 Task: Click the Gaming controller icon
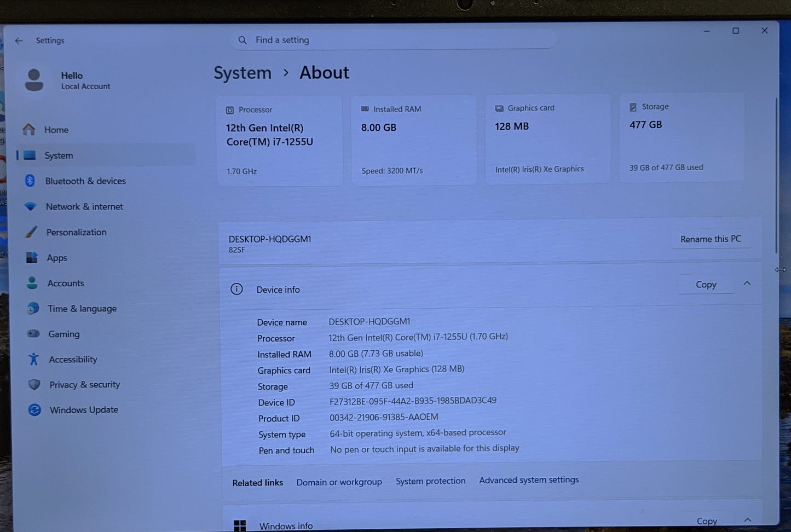33,333
